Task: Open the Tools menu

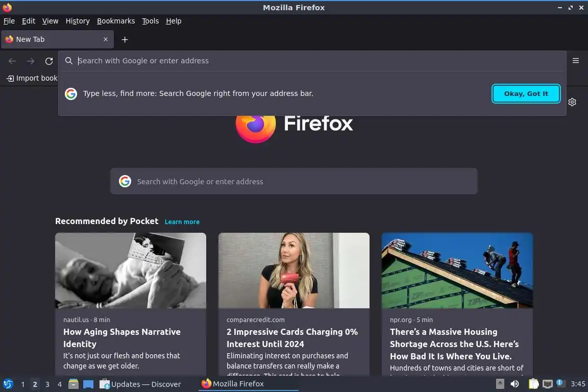Action: point(151,21)
